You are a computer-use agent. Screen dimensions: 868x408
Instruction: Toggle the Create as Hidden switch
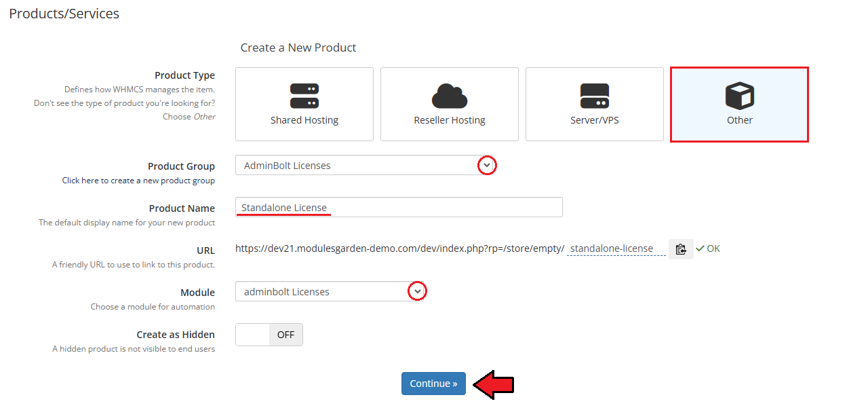pos(269,335)
